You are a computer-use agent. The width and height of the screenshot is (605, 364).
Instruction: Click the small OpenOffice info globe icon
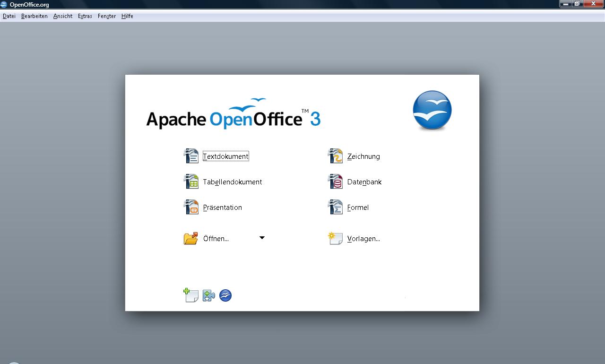[225, 295]
